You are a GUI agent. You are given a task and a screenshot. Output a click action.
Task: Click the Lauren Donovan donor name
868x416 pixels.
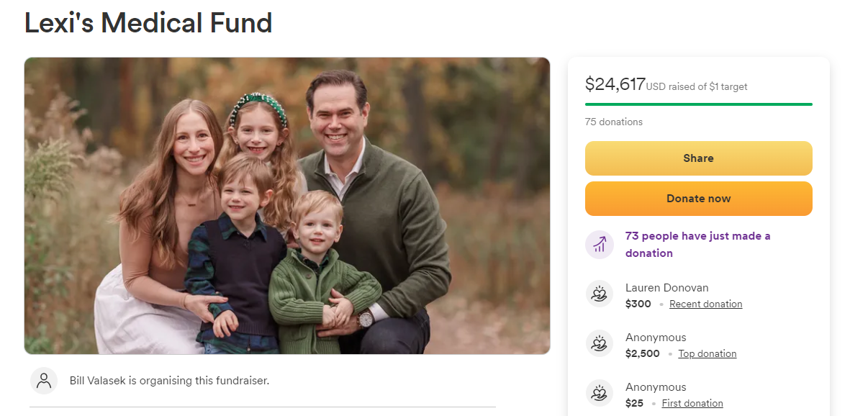pyautogui.click(x=666, y=288)
